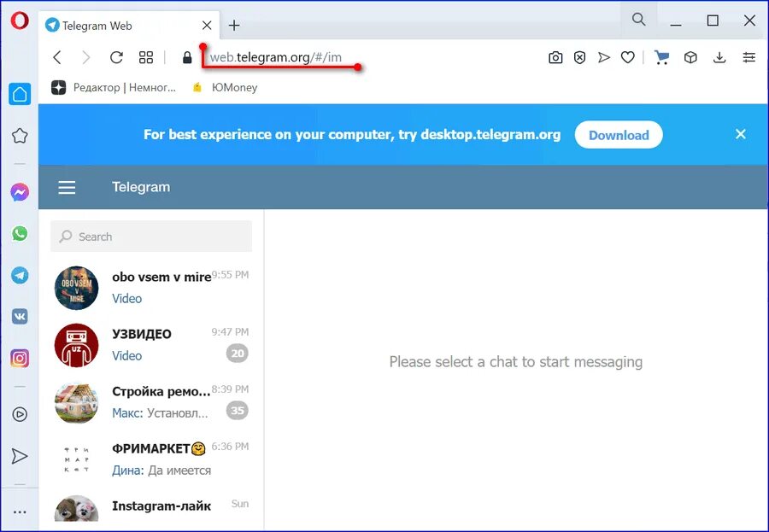Click the unread badge showing 20

pyautogui.click(x=238, y=354)
